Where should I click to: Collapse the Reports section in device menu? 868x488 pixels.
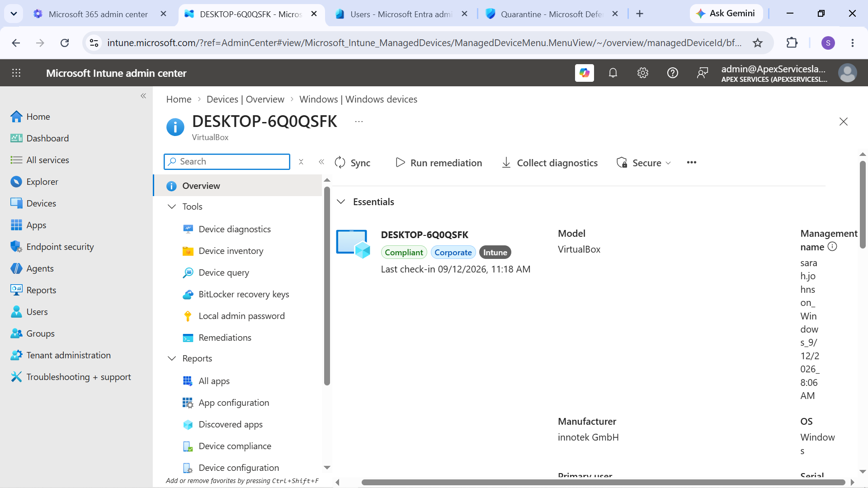[172, 358]
